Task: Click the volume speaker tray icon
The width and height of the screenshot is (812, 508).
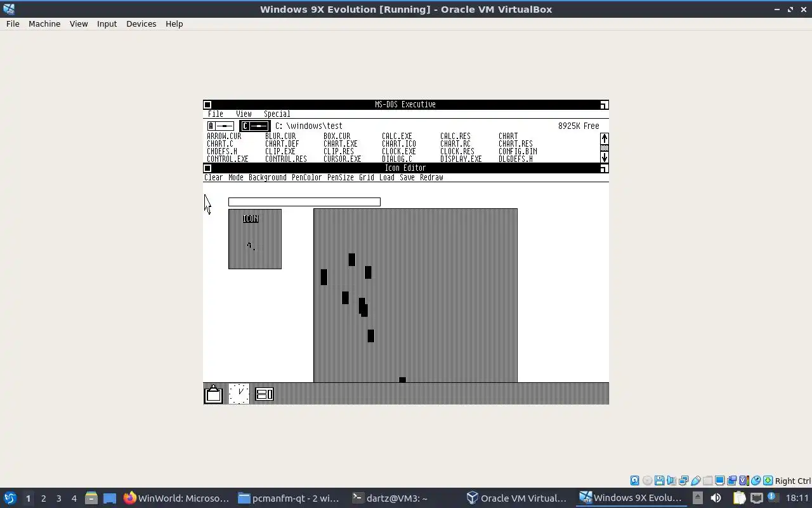Action: 716,498
